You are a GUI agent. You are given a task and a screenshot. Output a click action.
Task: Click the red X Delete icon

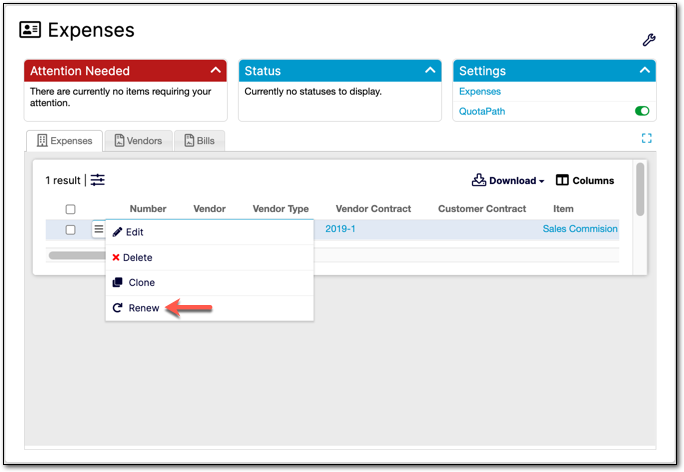pyautogui.click(x=116, y=257)
